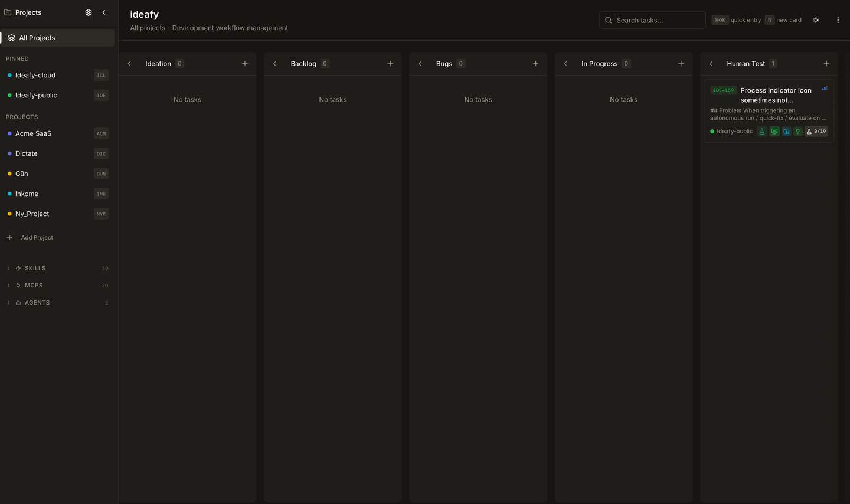Collapse the Human Test column
Image resolution: width=850 pixels, height=504 pixels.
tap(711, 64)
